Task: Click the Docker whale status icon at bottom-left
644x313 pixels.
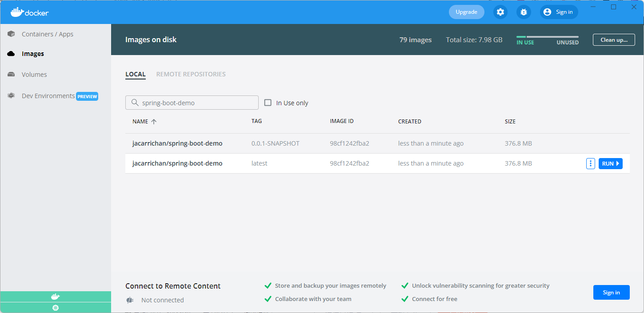Action: click(56, 297)
